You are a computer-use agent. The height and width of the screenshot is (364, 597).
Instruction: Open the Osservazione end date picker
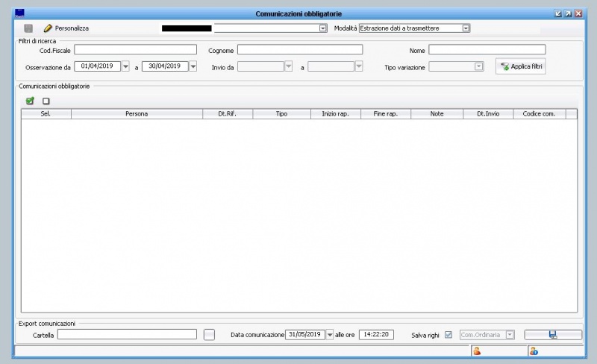click(193, 66)
